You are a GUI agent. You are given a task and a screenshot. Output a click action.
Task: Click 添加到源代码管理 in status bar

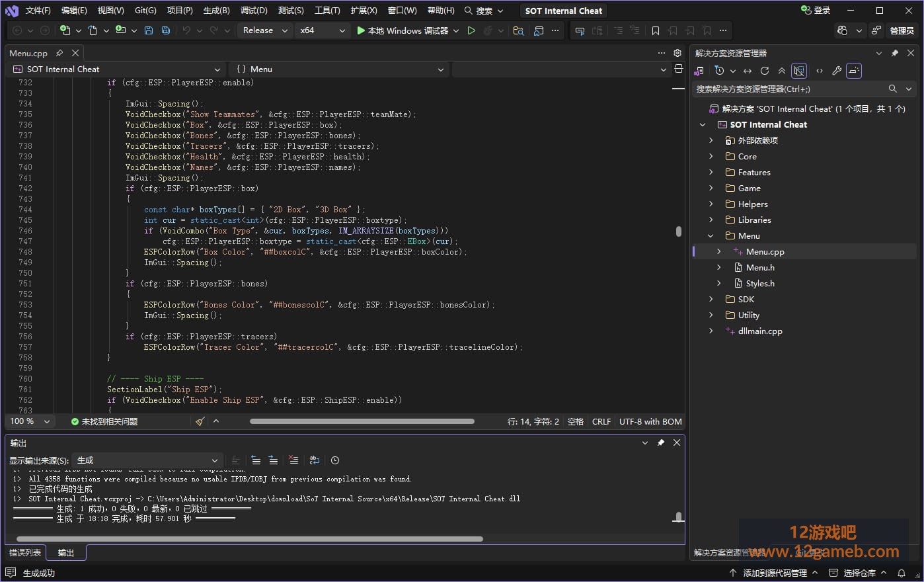point(774,573)
